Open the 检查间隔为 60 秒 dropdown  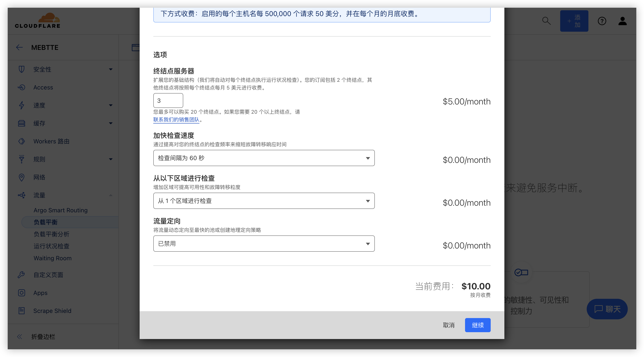pos(264,158)
